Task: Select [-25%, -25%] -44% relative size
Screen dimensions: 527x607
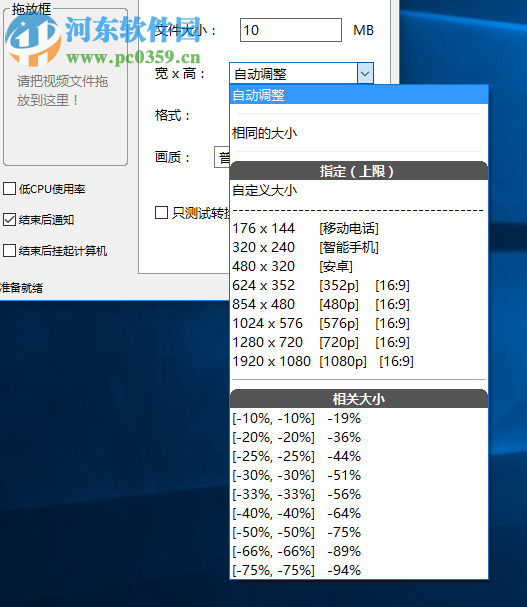Action: pyautogui.click(x=359, y=456)
